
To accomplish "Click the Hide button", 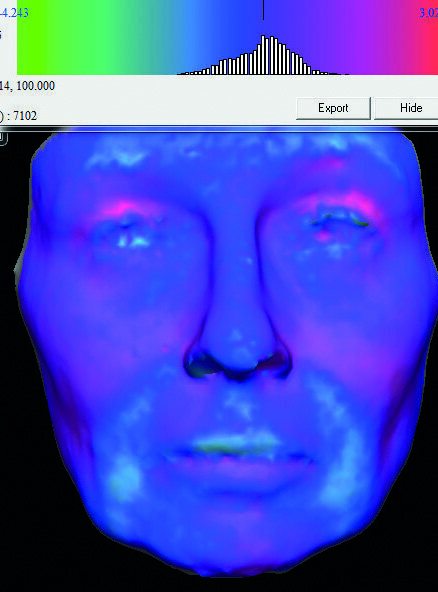I will click(408, 108).
